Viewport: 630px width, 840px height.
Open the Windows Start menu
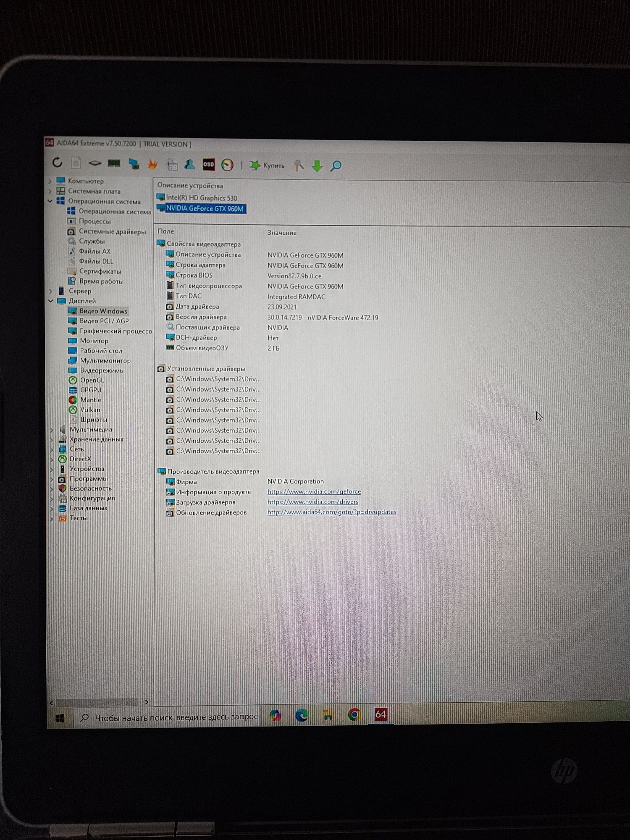[x=60, y=719]
